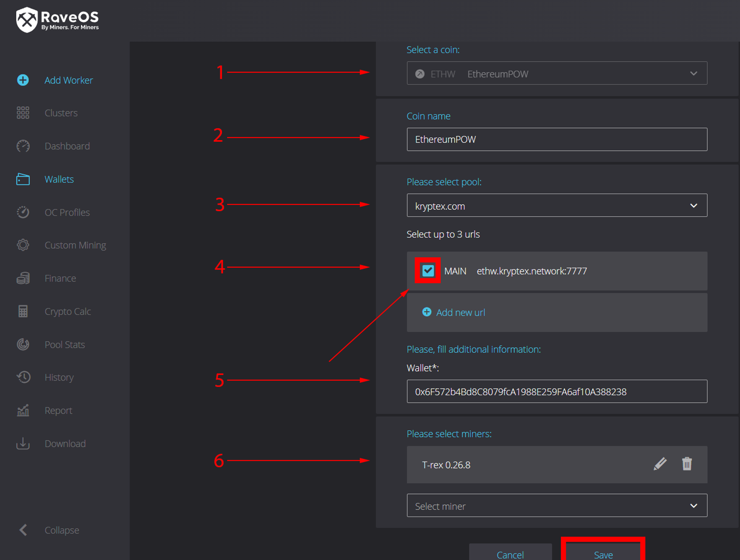Screen dimensions: 740x560
Task: Click the Clusters grid icon
Action: [x=23, y=113]
